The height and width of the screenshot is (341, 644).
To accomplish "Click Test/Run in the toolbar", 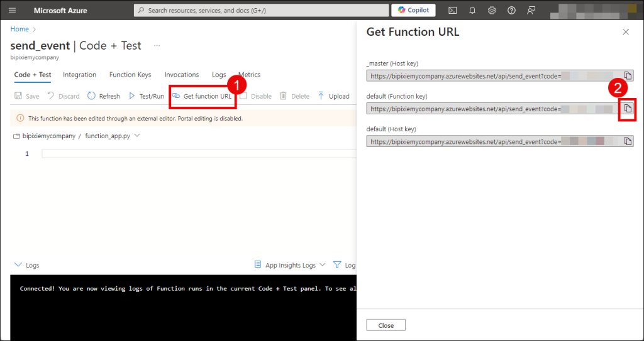I will [x=146, y=96].
